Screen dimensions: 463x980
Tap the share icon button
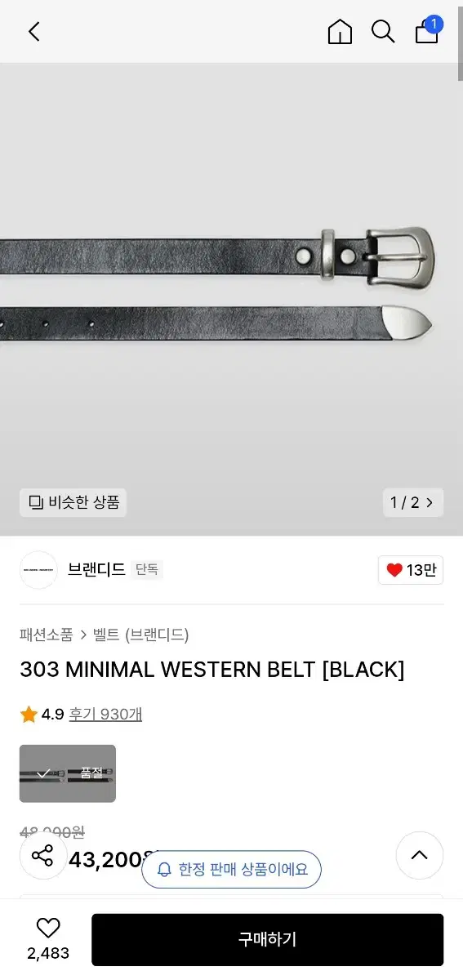coord(42,856)
